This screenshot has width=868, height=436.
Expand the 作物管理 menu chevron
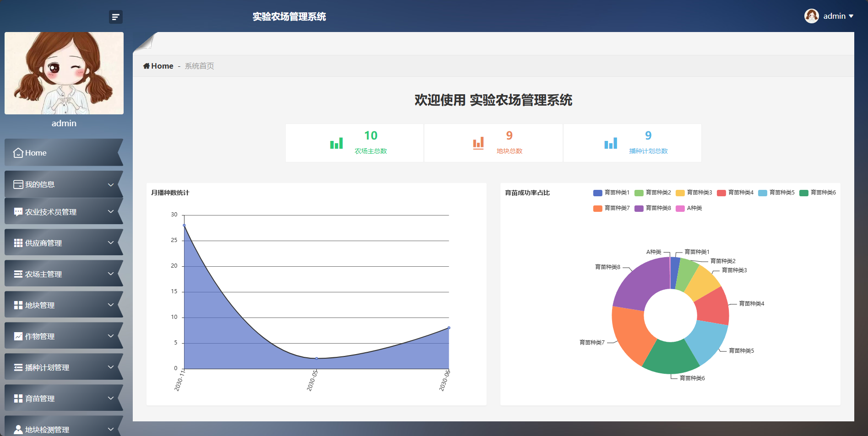[x=111, y=336]
